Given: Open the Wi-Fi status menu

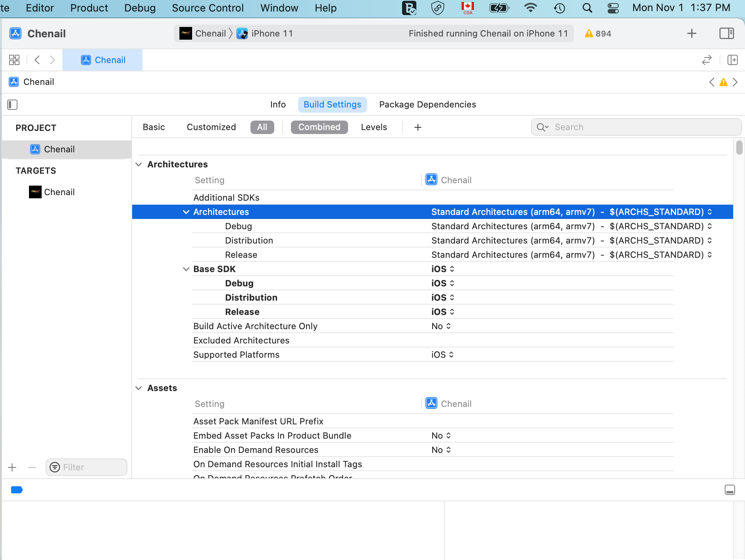Looking at the screenshot, I should tap(531, 8).
